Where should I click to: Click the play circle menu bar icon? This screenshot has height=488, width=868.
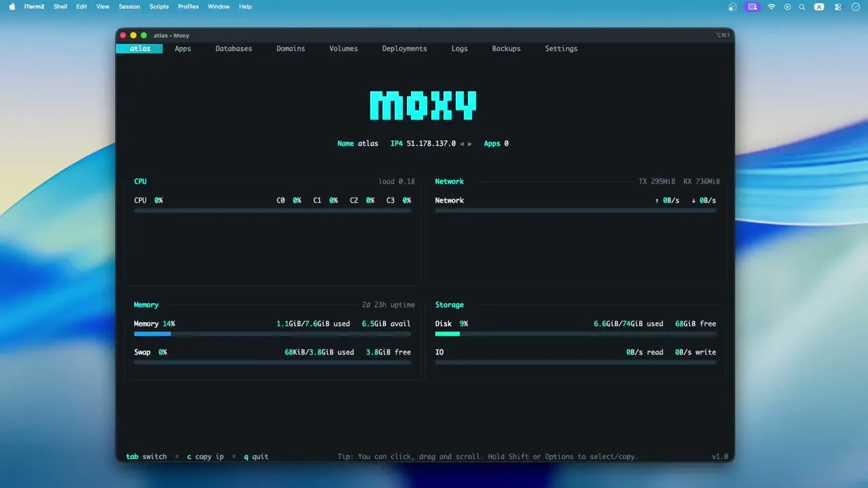pyautogui.click(x=787, y=7)
